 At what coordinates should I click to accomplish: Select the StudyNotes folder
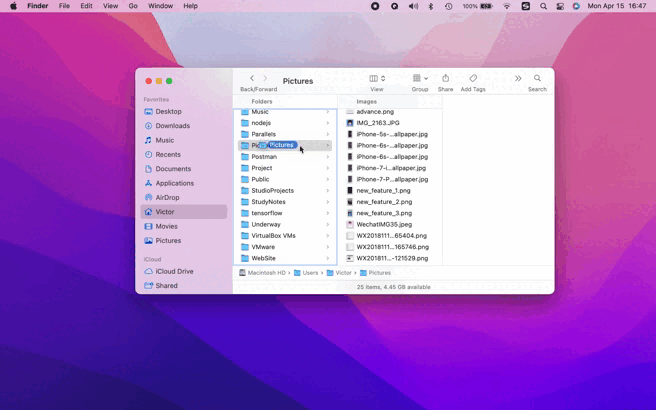point(285,202)
